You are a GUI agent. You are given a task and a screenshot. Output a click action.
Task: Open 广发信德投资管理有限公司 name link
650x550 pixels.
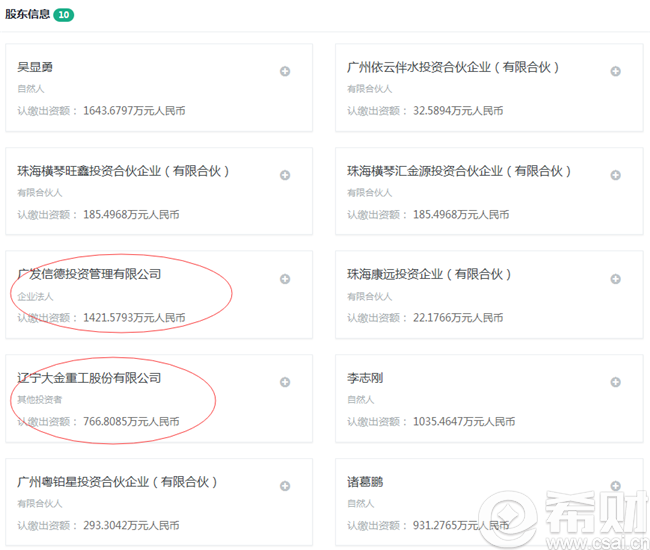point(89,274)
